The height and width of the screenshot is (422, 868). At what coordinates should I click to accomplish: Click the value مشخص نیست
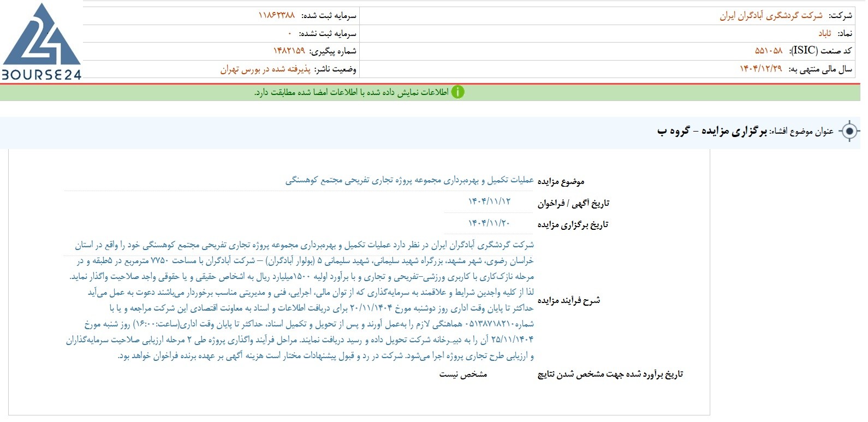(463, 374)
